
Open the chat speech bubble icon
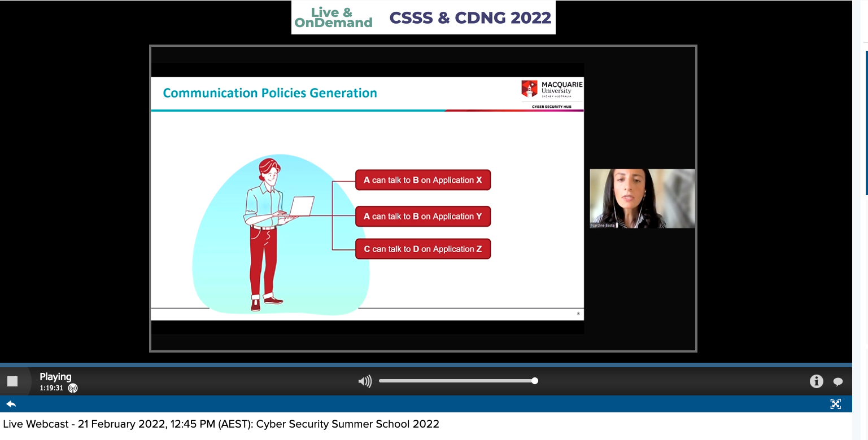coord(838,382)
